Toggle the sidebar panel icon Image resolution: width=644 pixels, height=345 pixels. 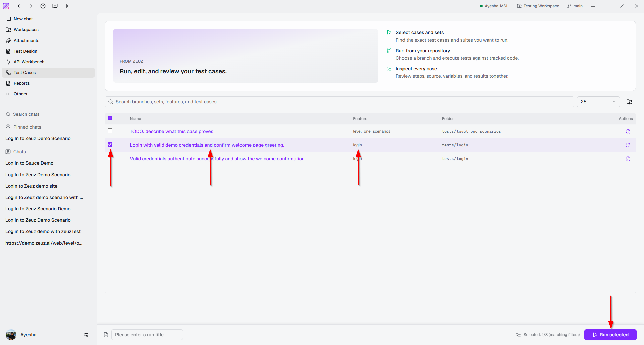pos(67,6)
